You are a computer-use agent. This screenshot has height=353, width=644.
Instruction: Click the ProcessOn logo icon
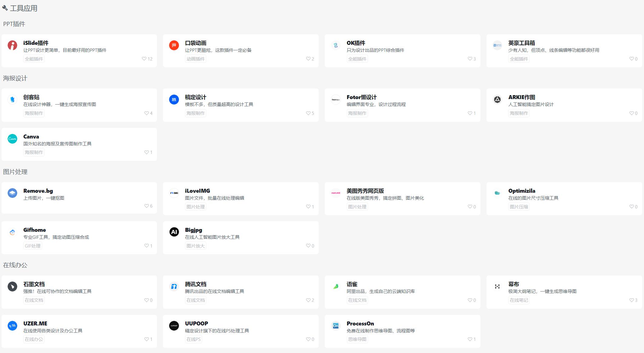[x=336, y=326]
